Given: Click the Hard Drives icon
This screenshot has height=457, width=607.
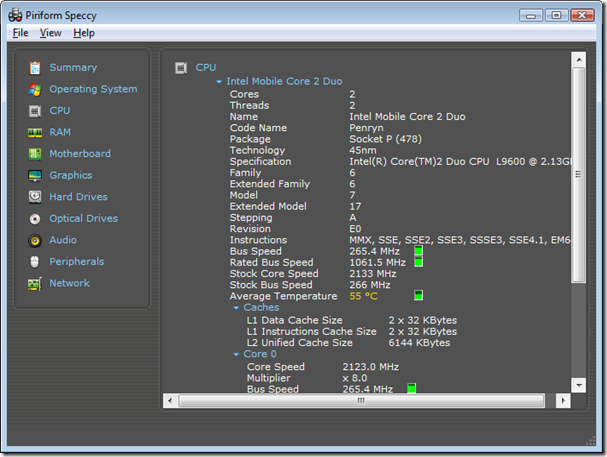Looking at the screenshot, I should pos(35,197).
